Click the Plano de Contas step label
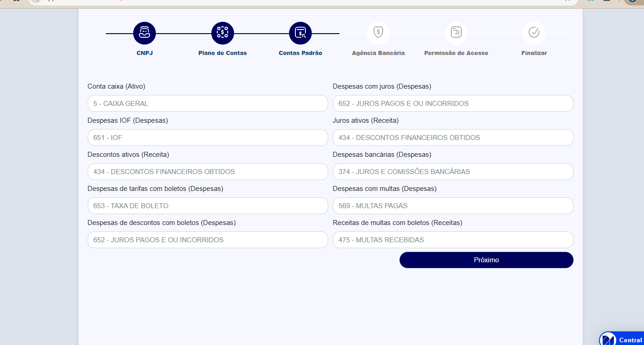The image size is (644, 345). tap(222, 53)
